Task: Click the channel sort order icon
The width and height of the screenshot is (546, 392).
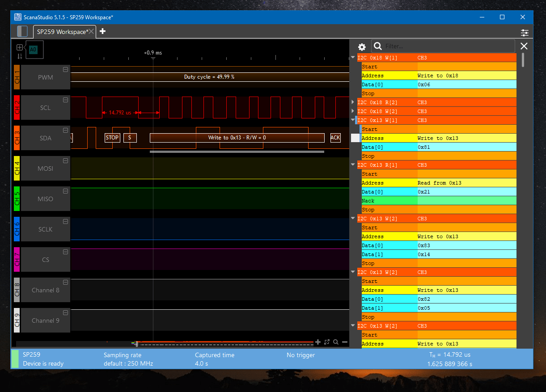Action: tap(19, 56)
